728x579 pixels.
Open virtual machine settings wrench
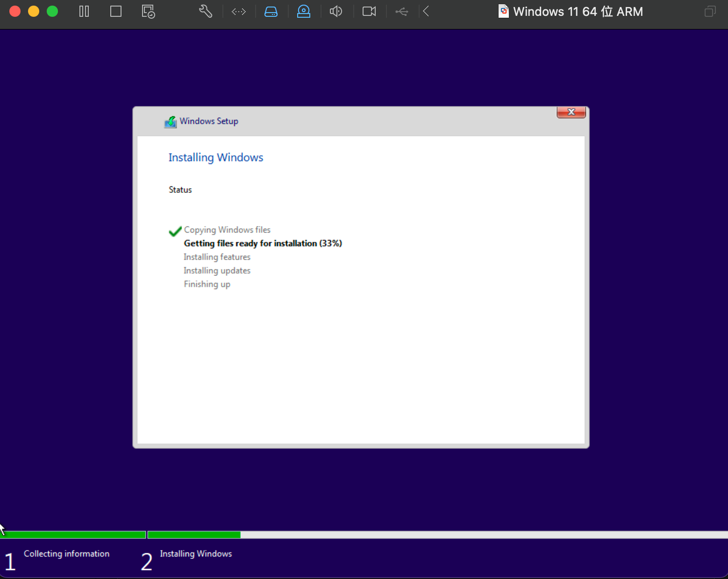(x=206, y=11)
